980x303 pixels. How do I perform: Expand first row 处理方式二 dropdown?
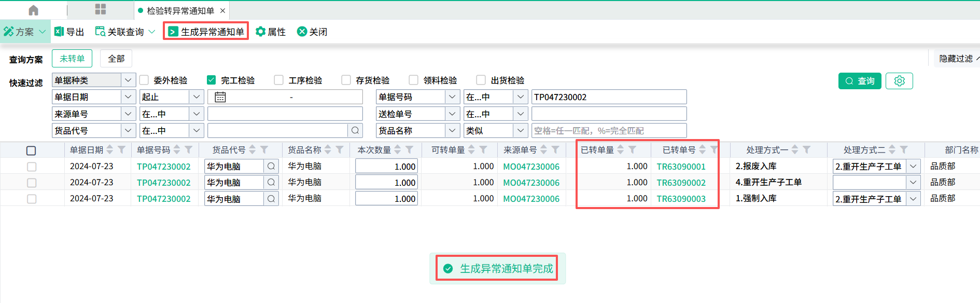913,167
